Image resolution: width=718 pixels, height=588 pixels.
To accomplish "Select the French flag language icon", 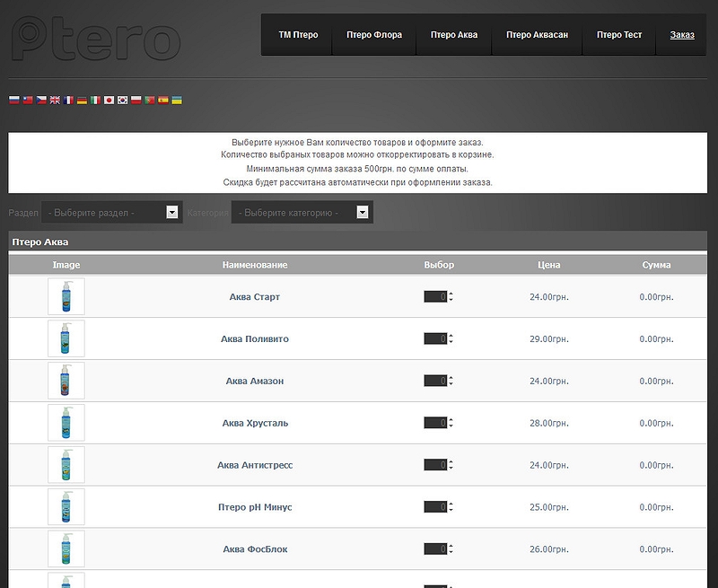I will pyautogui.click(x=68, y=101).
